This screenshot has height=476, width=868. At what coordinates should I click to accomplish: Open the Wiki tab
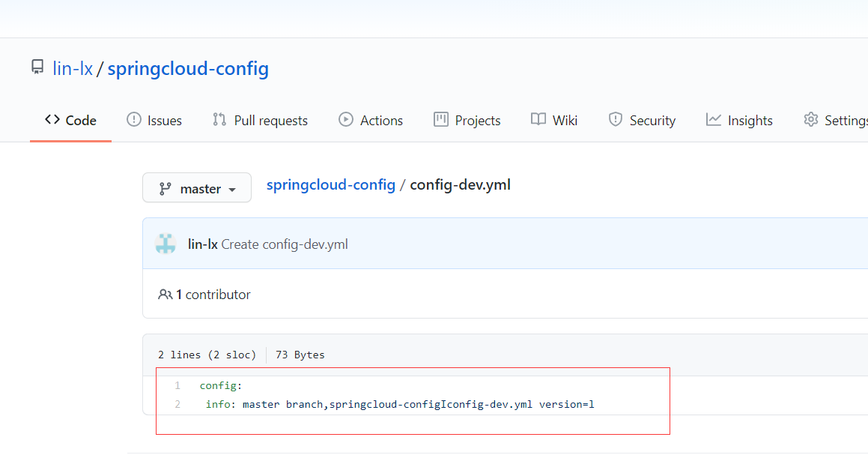coord(553,120)
